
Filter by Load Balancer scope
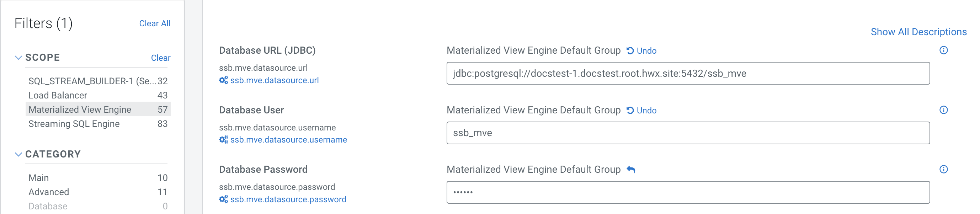pos(58,95)
